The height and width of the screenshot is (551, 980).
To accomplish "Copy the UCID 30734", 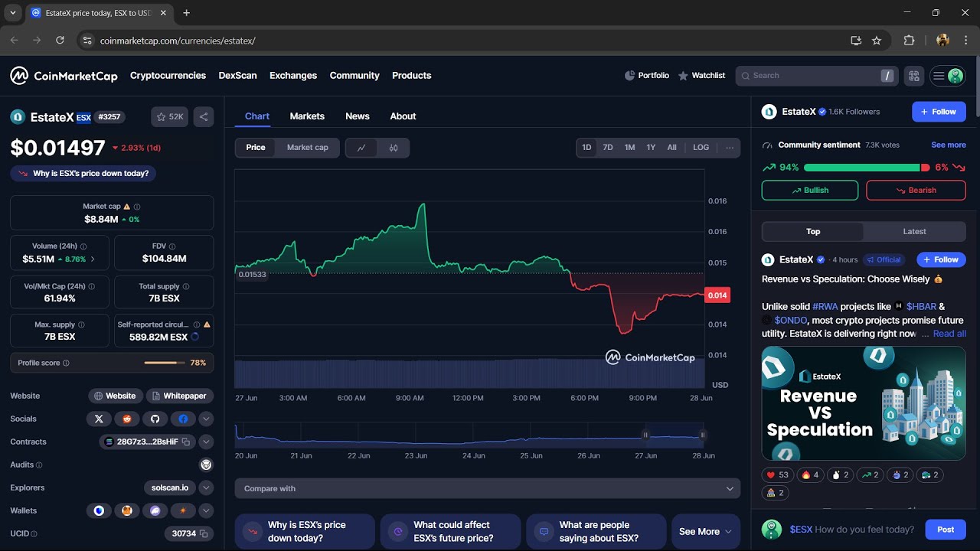I will 204,533.
